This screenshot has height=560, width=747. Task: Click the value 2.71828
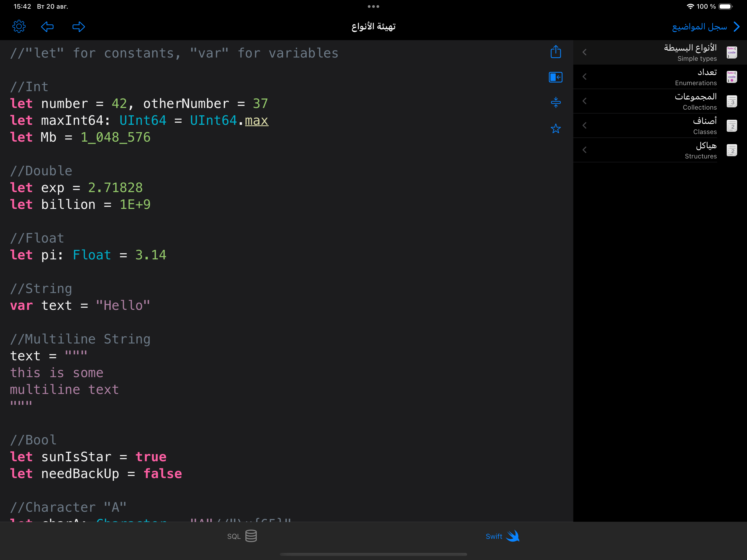(x=115, y=188)
